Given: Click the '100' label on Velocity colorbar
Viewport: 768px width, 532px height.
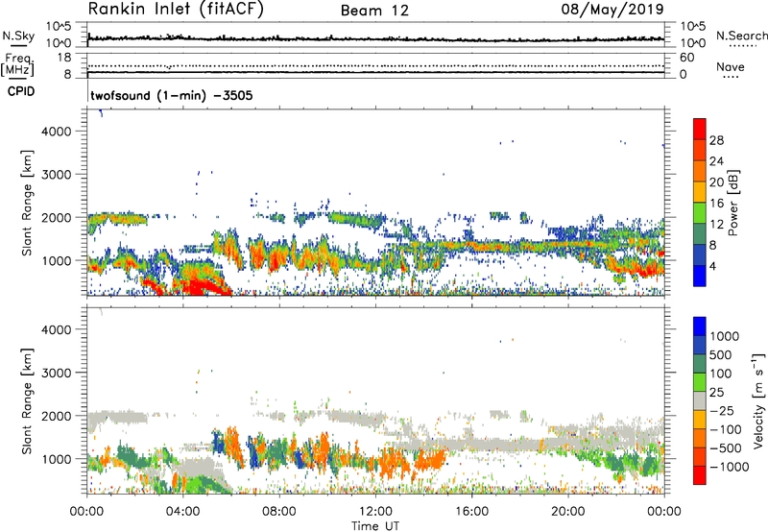Looking at the screenshot, I should tap(721, 374).
